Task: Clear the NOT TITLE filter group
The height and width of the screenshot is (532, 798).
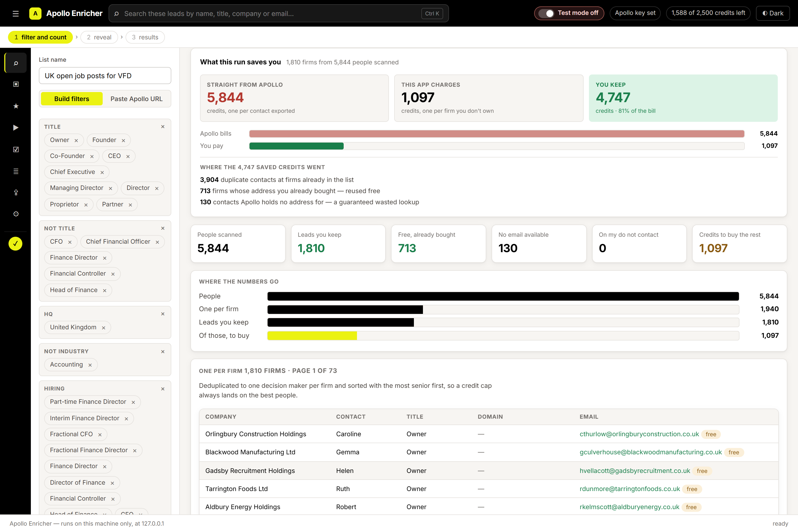Action: tap(163, 228)
